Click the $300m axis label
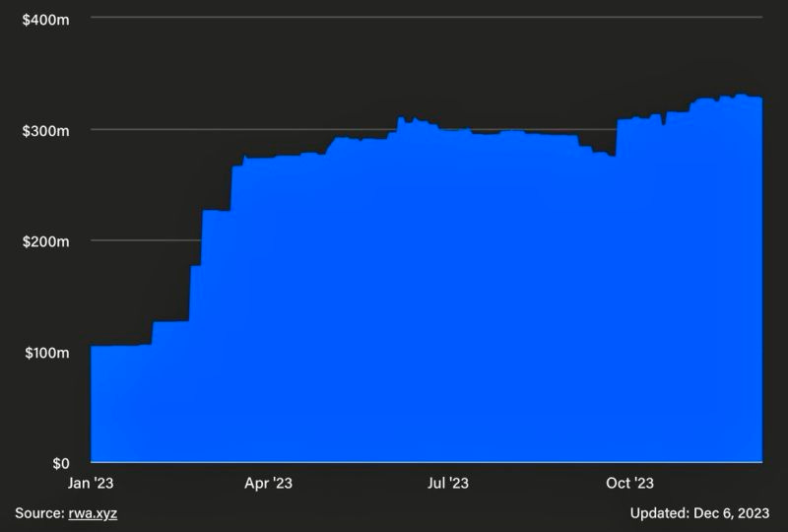788x532 pixels. click(x=45, y=131)
